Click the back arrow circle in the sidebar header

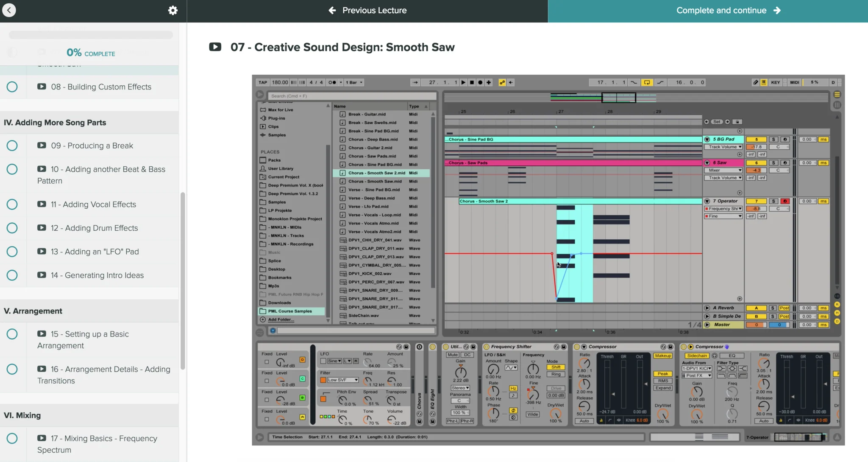(x=9, y=10)
